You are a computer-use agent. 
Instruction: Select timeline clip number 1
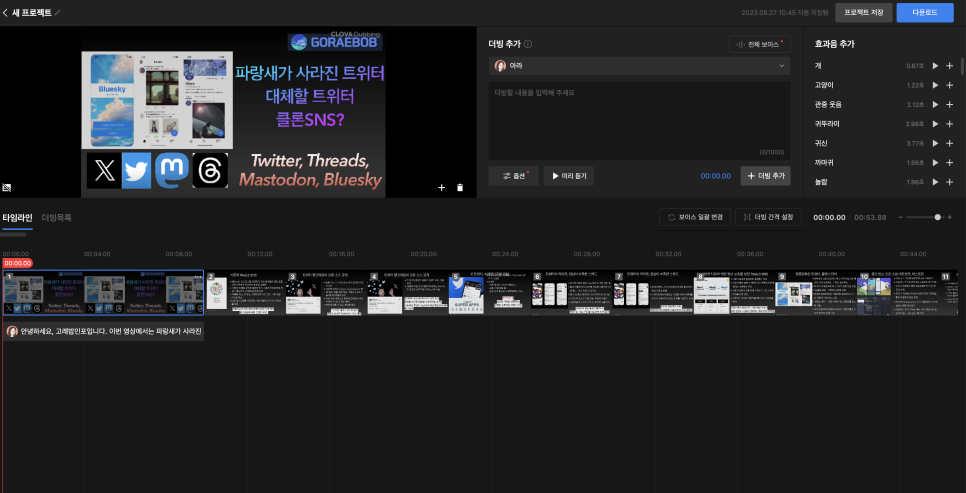click(104, 293)
